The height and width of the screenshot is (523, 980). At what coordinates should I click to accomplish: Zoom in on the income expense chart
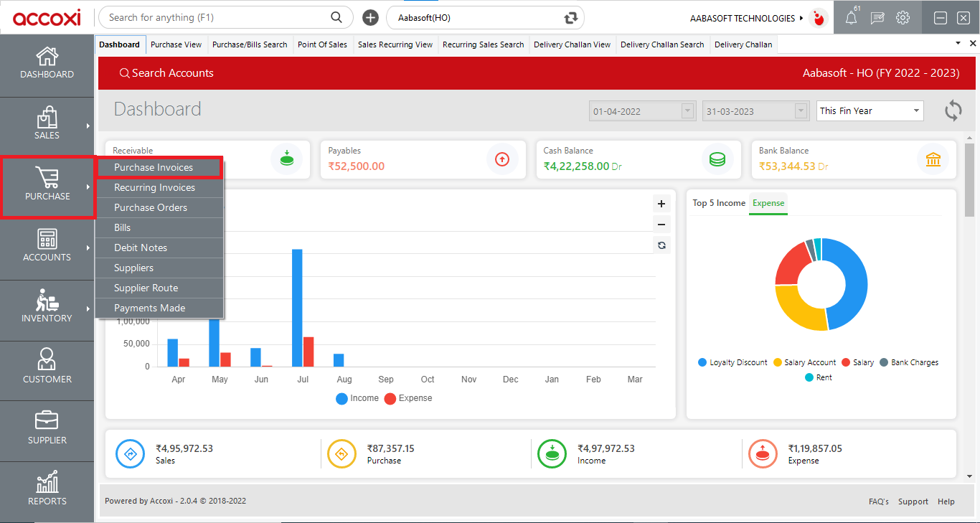(661, 204)
